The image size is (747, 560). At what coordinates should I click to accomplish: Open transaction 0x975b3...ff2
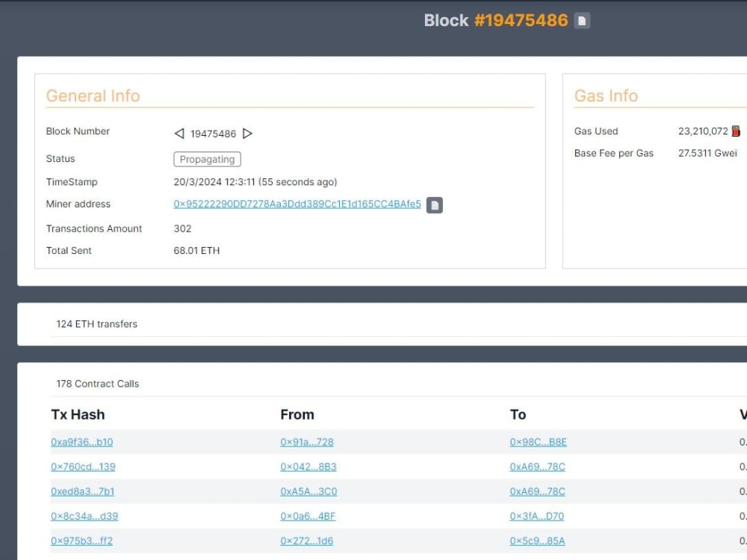81,541
